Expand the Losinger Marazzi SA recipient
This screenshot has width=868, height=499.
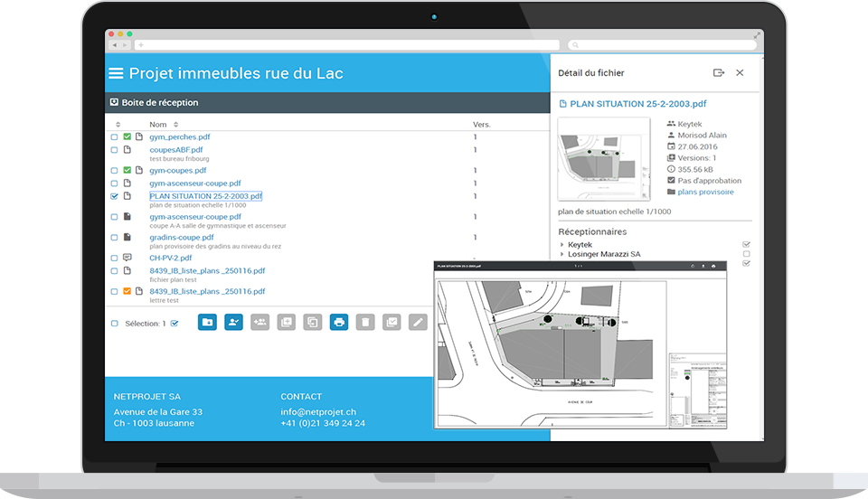point(561,254)
